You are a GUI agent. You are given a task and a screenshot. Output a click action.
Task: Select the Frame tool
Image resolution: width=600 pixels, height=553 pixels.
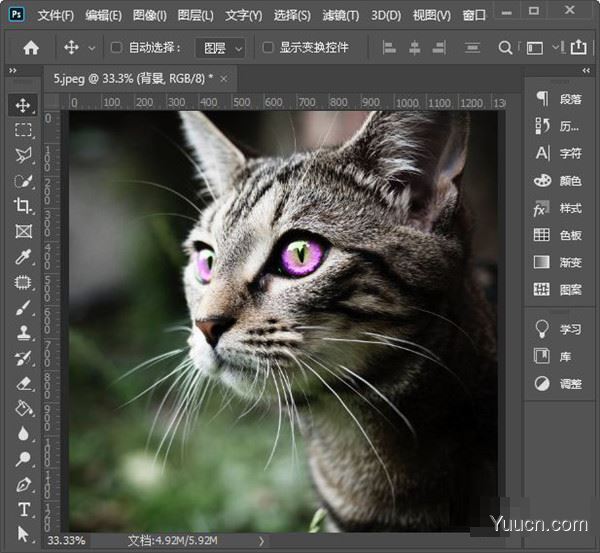pyautogui.click(x=23, y=232)
